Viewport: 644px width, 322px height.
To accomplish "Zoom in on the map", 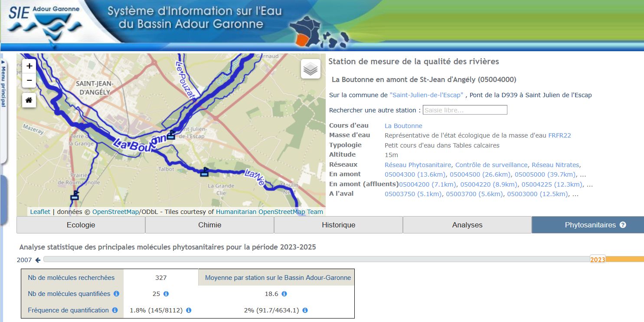I will pyautogui.click(x=29, y=66).
